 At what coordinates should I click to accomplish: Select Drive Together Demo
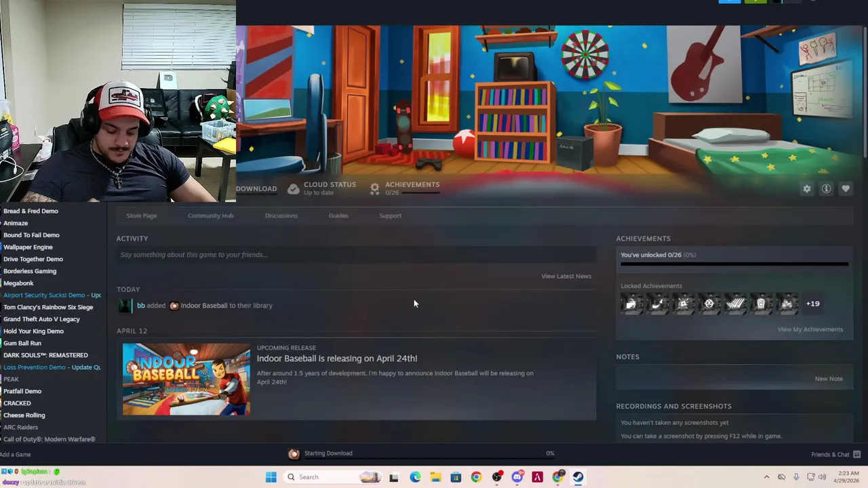(x=33, y=259)
